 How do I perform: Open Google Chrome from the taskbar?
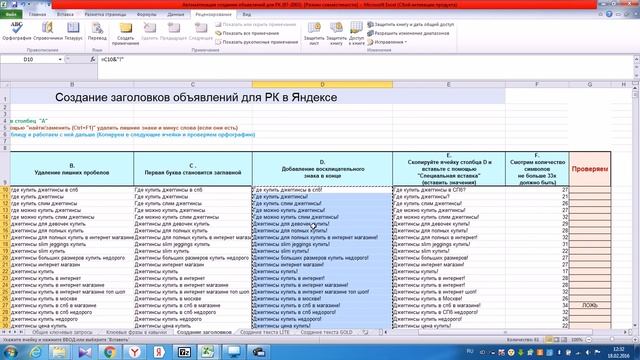[109, 352]
